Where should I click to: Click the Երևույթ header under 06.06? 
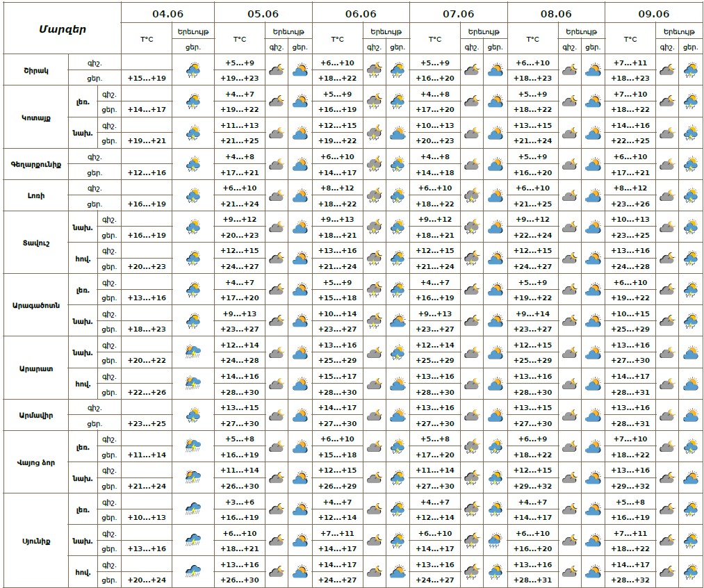point(386,32)
